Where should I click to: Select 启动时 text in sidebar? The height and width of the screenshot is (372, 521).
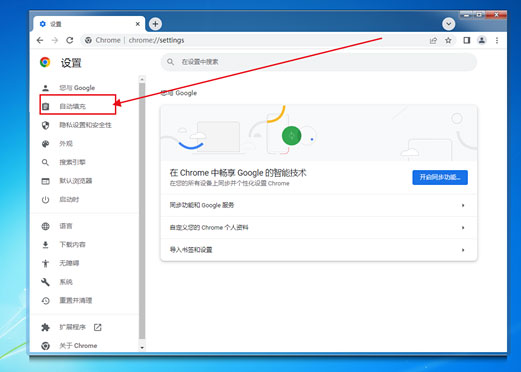(x=69, y=200)
